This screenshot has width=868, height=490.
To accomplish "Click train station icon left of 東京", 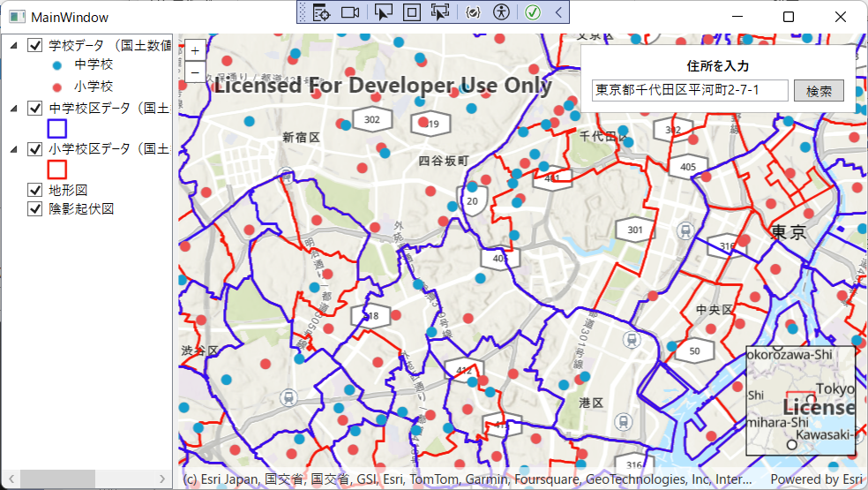I will 685,230.
